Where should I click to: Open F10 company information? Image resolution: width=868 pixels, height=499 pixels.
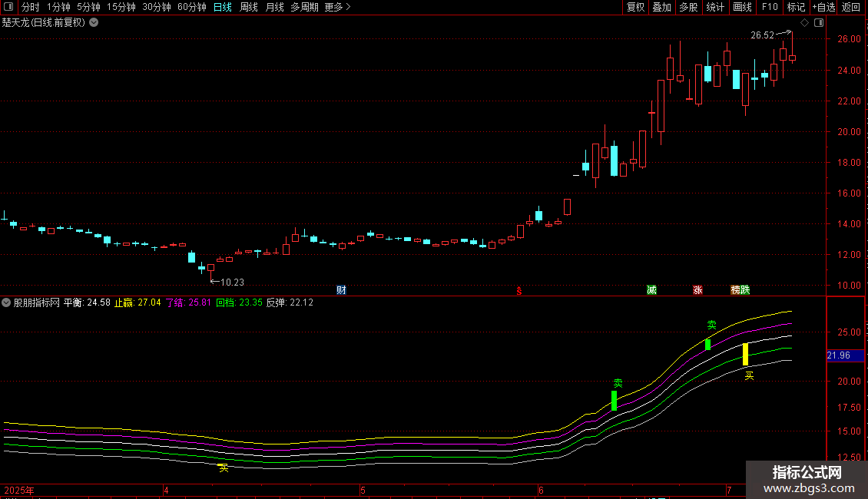tap(770, 7)
